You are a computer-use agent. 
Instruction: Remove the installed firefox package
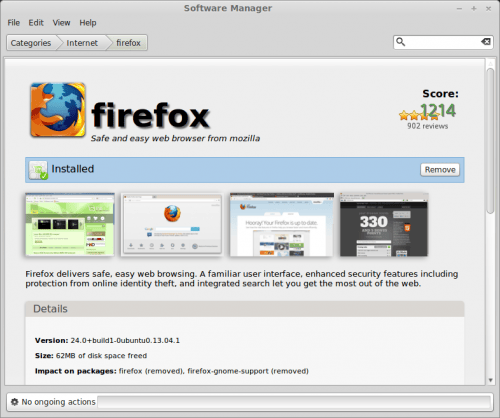click(440, 170)
